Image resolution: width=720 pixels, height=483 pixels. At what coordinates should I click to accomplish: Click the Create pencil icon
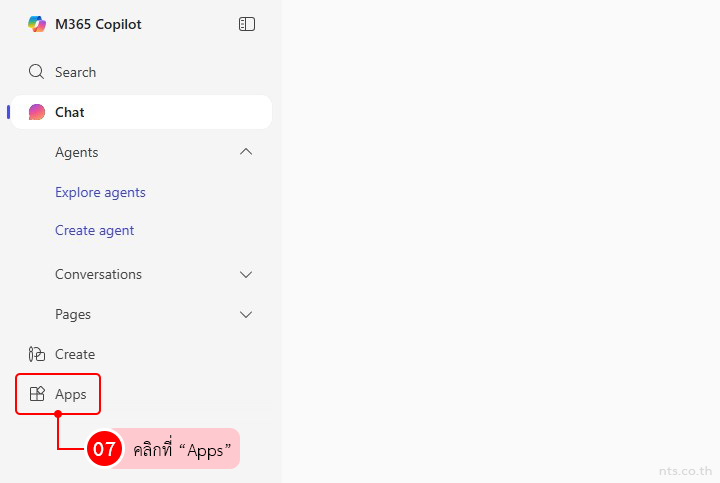pyautogui.click(x=37, y=354)
